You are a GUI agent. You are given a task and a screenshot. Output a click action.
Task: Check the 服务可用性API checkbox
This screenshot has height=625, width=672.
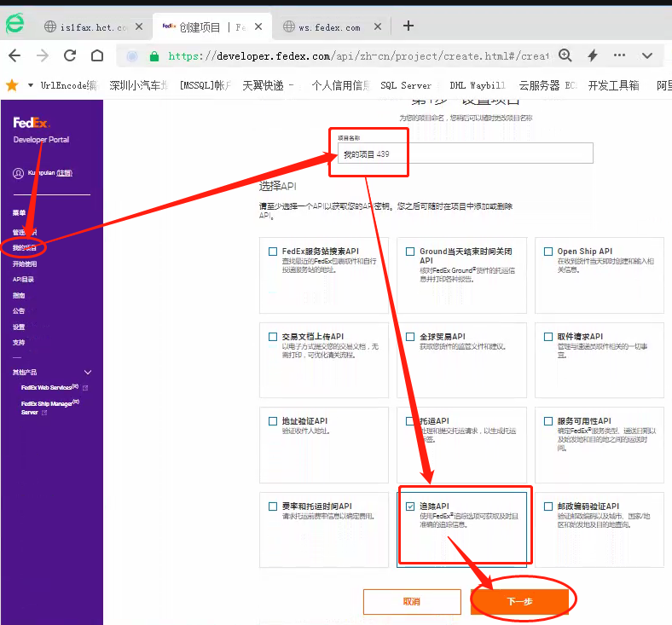point(548,421)
